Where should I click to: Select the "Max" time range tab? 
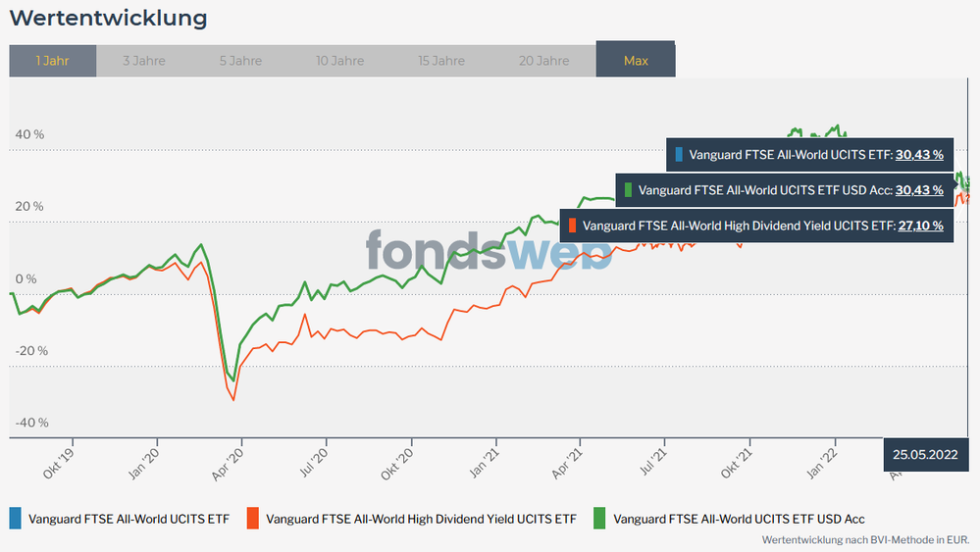pyautogui.click(x=636, y=61)
